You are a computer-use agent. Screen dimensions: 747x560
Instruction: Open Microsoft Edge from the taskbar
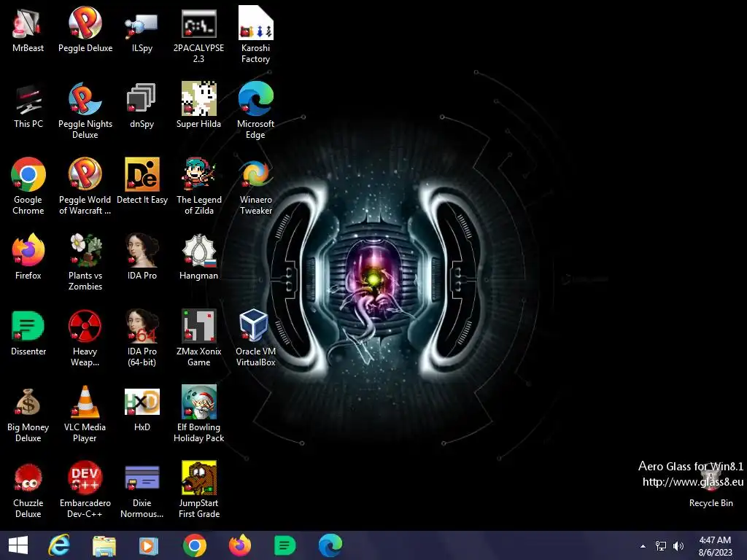330,545
